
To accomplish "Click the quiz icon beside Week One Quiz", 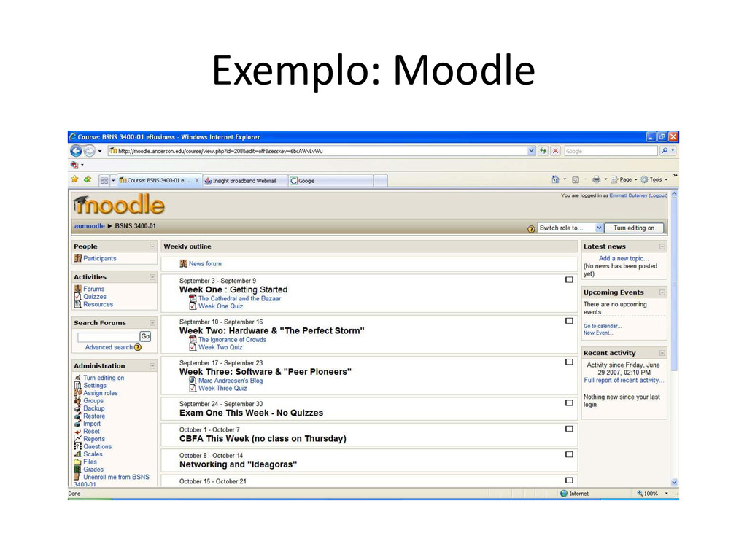I will pyautogui.click(x=193, y=306).
